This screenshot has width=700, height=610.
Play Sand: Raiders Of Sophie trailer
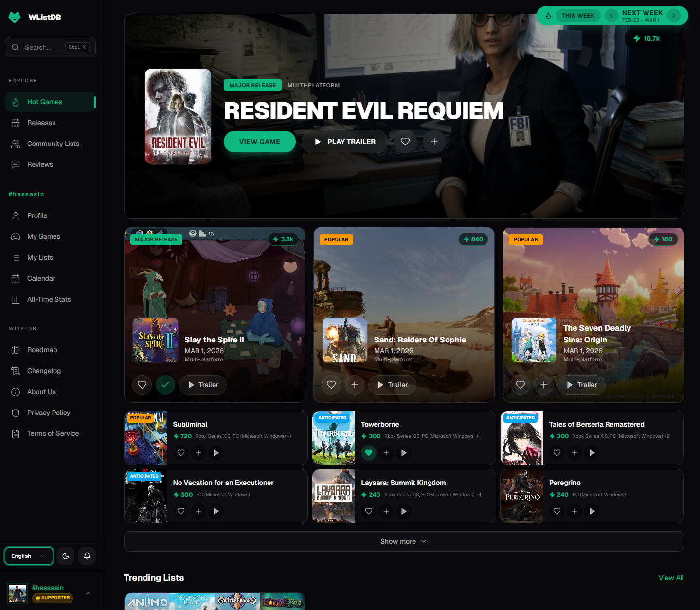pos(393,385)
